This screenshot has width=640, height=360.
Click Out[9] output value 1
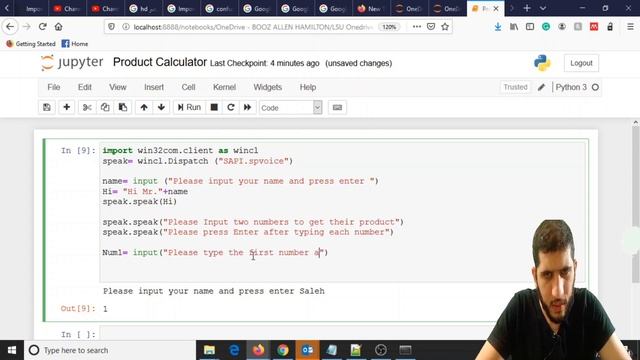point(105,309)
